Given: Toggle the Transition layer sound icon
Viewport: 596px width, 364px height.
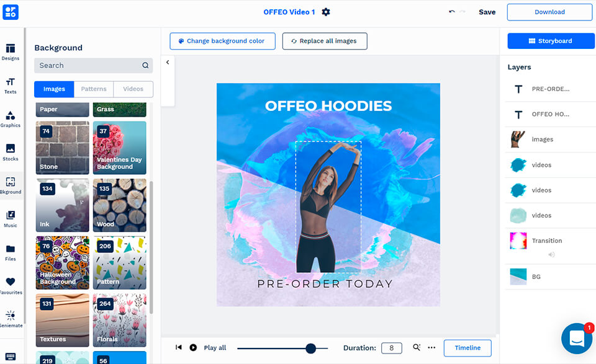Looking at the screenshot, I should tap(551, 254).
